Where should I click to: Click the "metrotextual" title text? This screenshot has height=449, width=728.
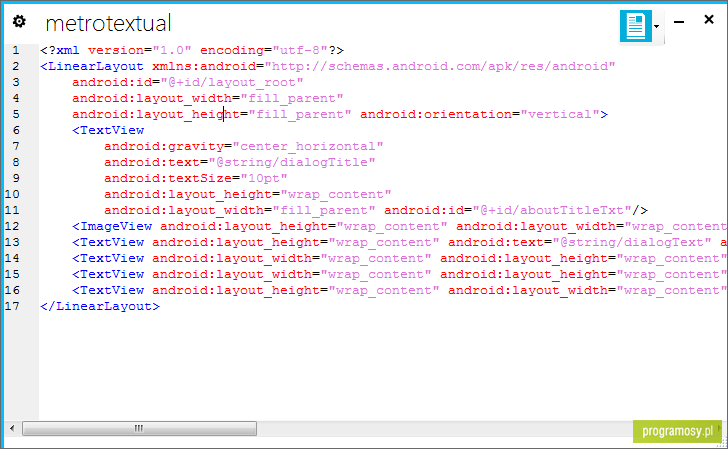click(x=109, y=23)
